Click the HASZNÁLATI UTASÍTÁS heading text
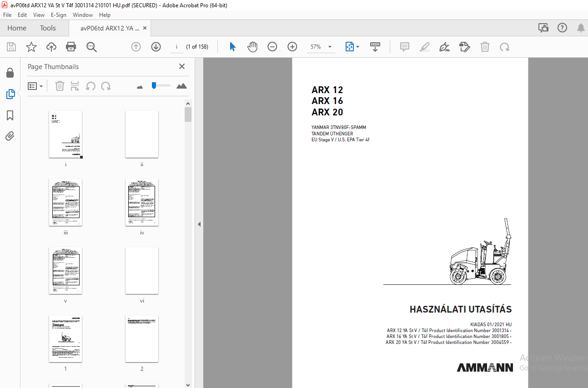 pyautogui.click(x=461, y=309)
